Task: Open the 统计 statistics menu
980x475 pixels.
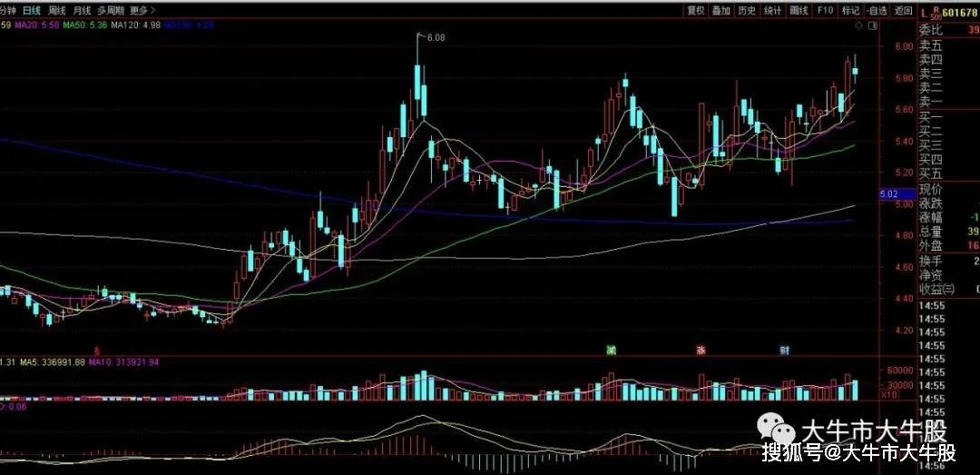Action: 772,11
